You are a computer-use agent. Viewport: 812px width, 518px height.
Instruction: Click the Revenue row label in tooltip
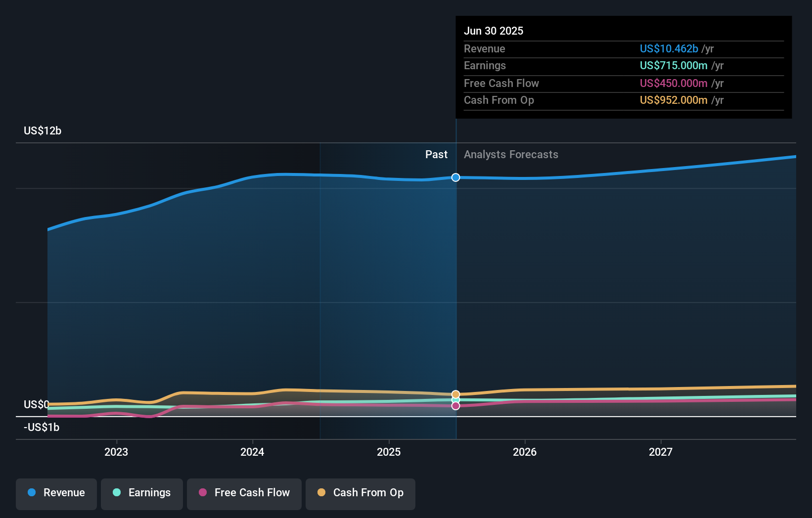(485, 48)
